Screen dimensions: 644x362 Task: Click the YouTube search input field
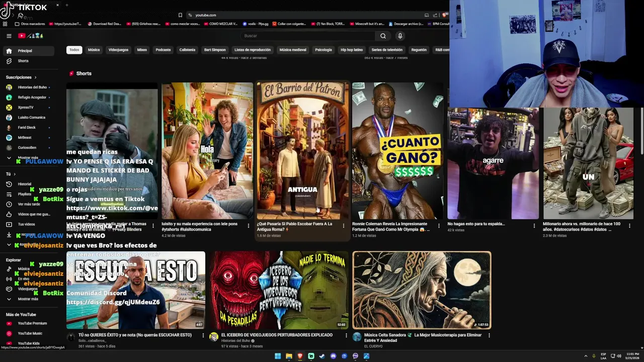coord(308,36)
